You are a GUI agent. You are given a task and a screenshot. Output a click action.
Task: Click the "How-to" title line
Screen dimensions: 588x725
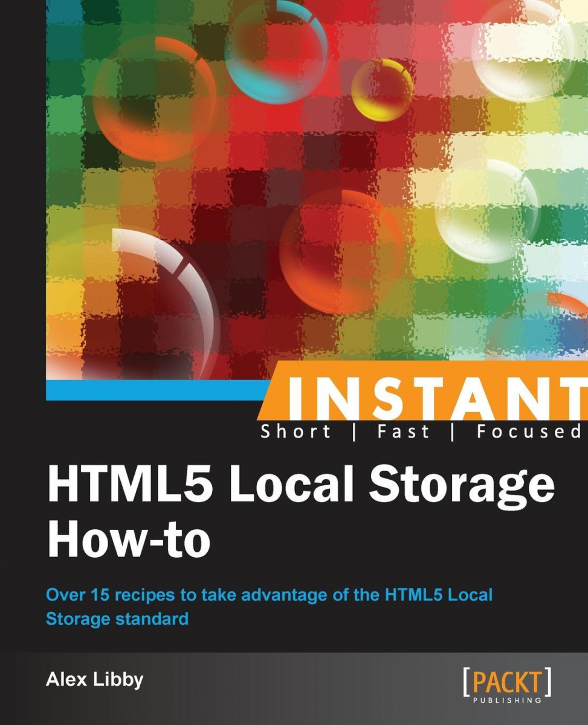(129, 538)
